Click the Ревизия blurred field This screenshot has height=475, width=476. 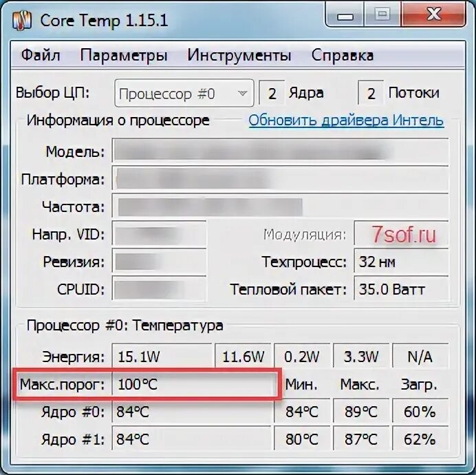pos(159,262)
